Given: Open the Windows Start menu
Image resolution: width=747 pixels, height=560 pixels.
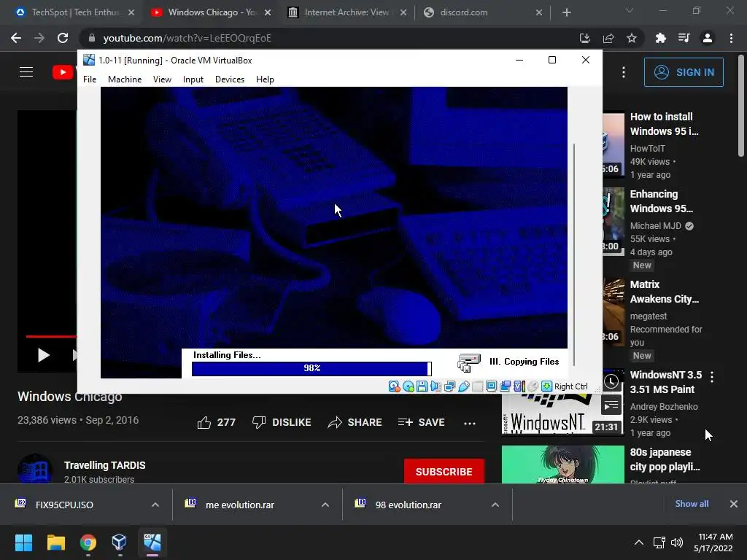Looking at the screenshot, I should click(23, 542).
